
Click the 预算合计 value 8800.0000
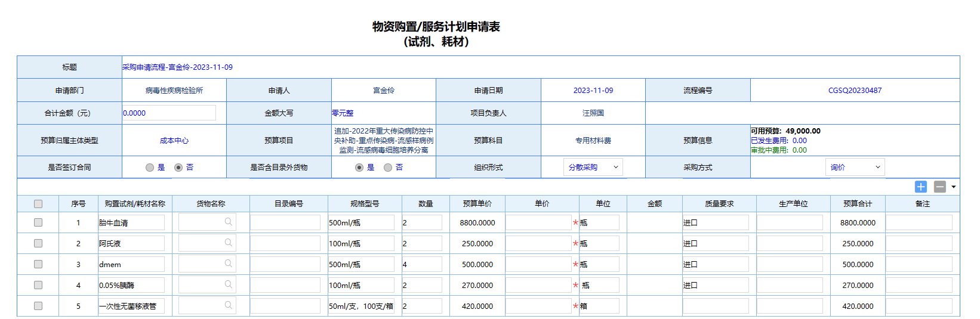pyautogui.click(x=858, y=222)
